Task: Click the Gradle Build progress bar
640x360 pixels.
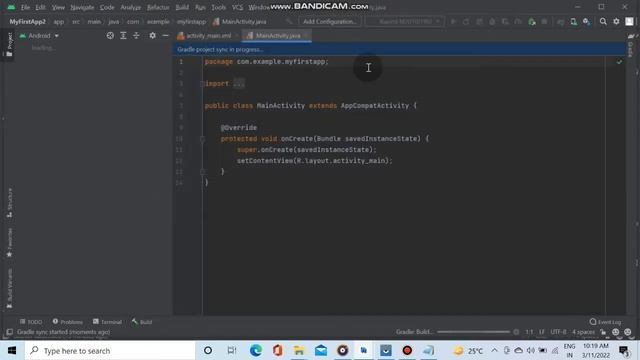Action: click(x=473, y=332)
